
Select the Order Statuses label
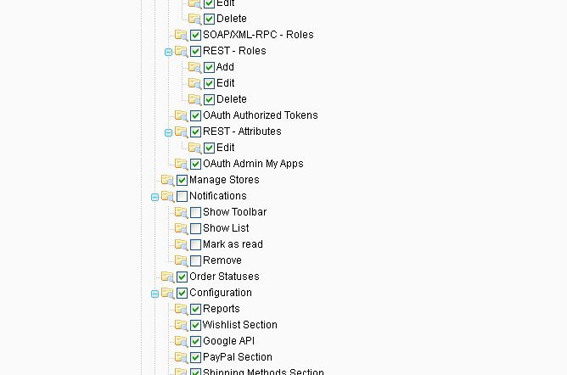(224, 277)
